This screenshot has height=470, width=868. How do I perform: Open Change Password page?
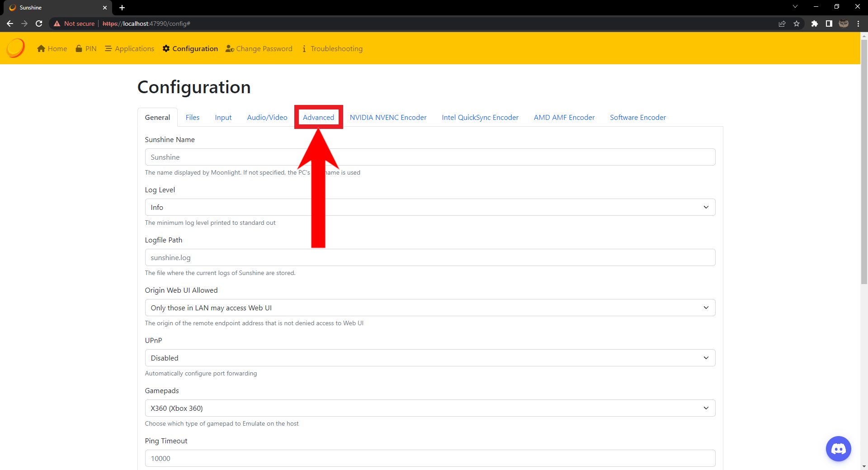point(259,48)
